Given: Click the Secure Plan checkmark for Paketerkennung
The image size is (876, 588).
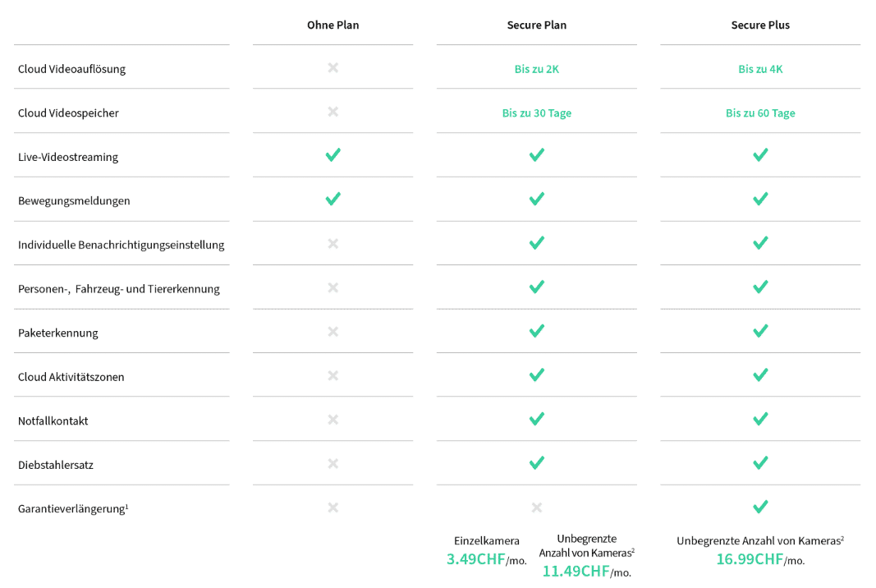Looking at the screenshot, I should click(x=537, y=331).
